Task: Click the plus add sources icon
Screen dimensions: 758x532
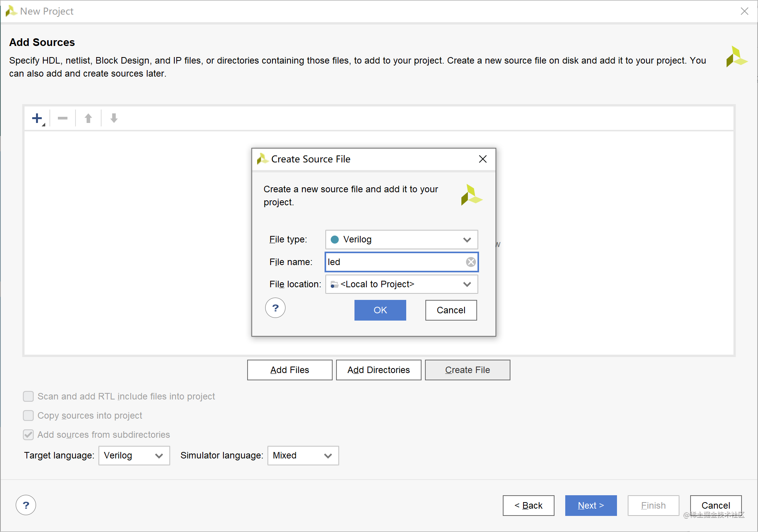Action: pyautogui.click(x=37, y=118)
